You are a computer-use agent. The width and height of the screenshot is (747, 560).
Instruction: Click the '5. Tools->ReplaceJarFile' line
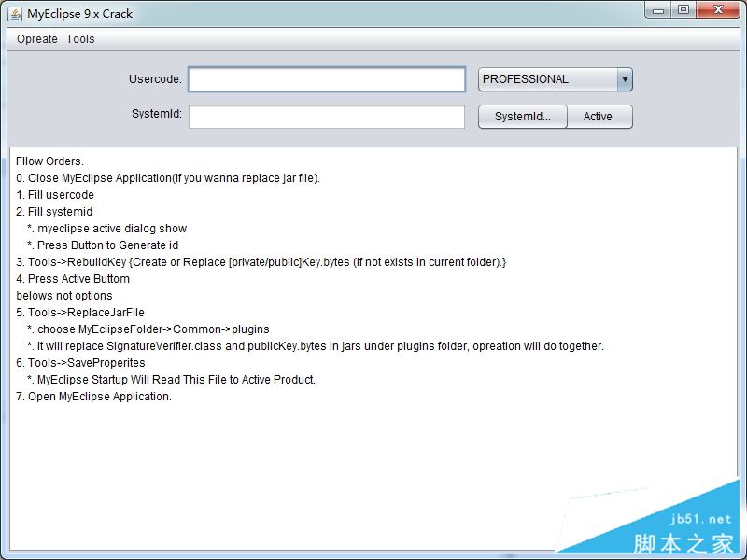[x=80, y=313]
